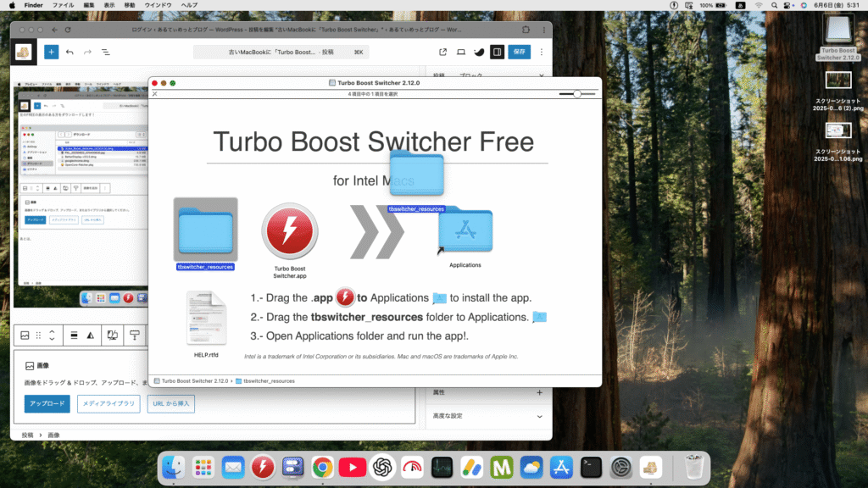Adjust the Finder icon size slider
Screen dimensions: 868x488
[x=577, y=94]
